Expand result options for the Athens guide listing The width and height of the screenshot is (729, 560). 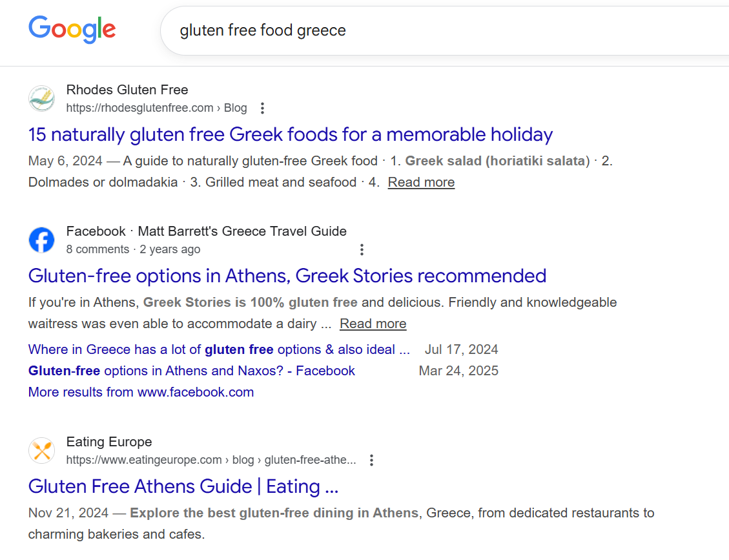(371, 460)
